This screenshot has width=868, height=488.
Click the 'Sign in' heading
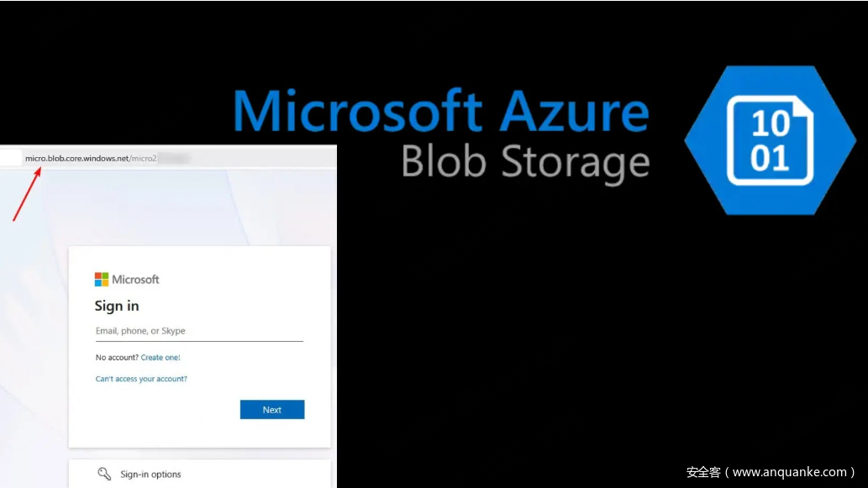pos(117,306)
